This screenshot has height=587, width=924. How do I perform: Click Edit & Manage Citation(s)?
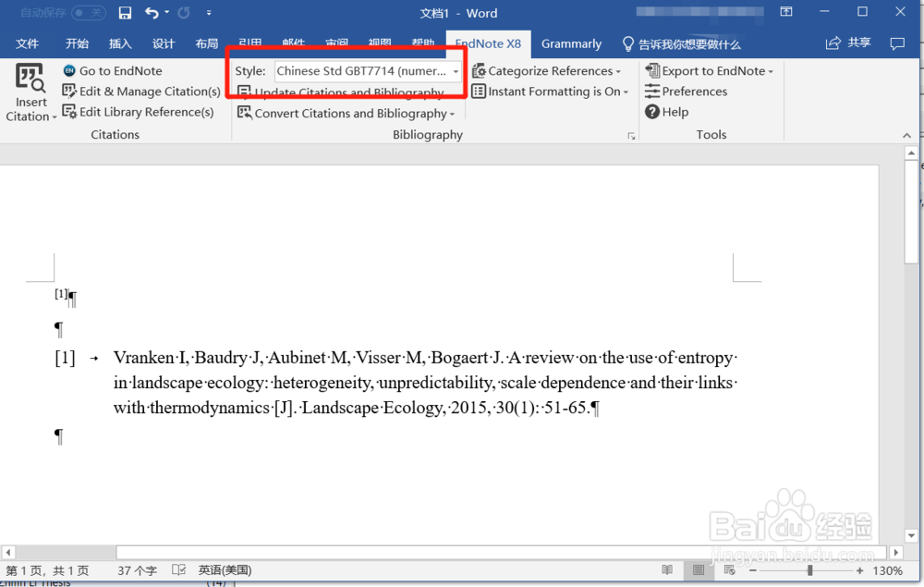141,92
